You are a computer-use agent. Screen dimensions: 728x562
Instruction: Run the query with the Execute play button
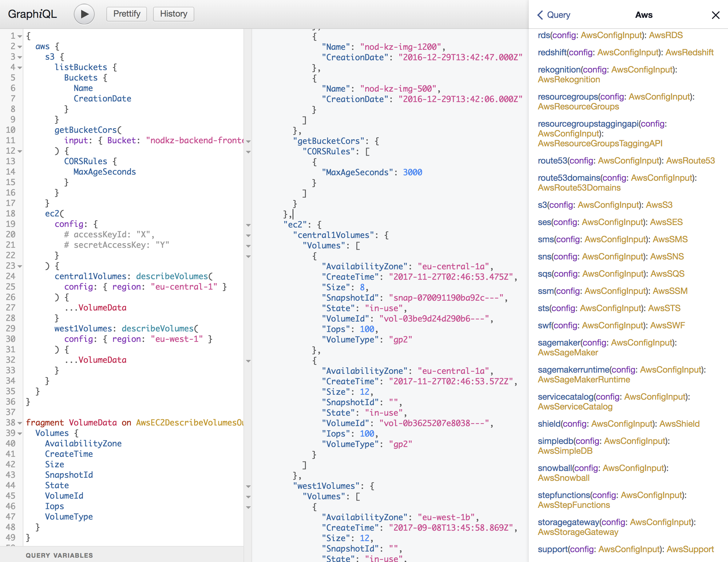[x=84, y=14]
